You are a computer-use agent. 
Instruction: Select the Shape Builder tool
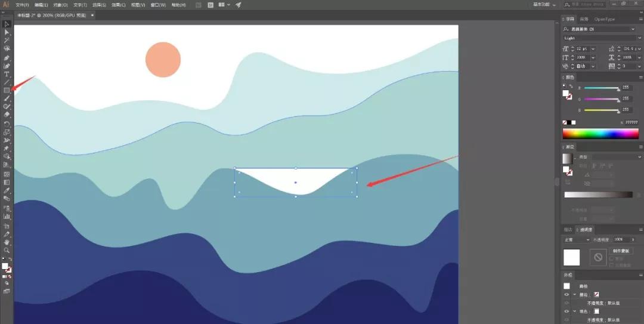pos(7,157)
